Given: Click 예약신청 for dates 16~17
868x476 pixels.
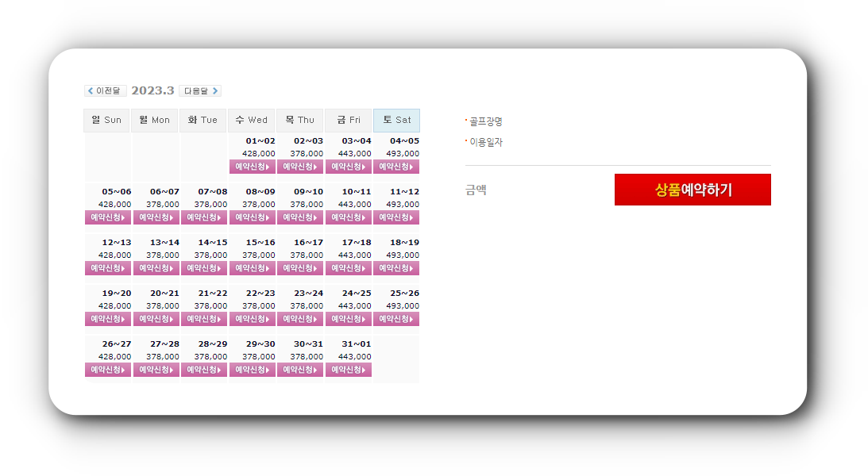Looking at the screenshot, I should (300, 268).
